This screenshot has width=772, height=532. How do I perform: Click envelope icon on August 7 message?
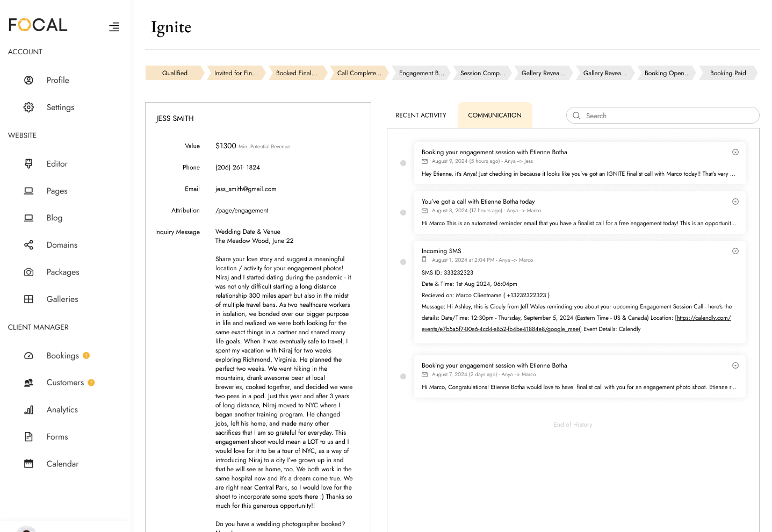click(x=424, y=375)
